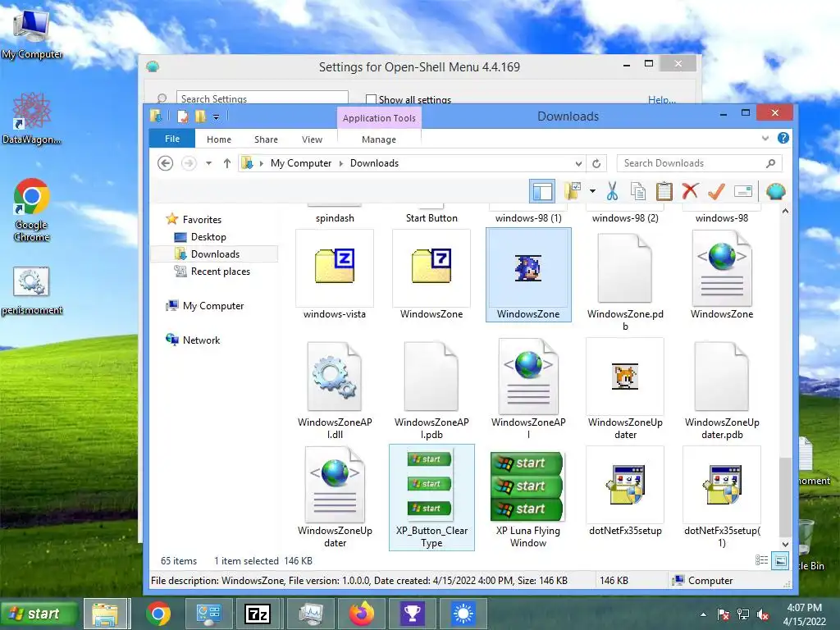Click the red X Delete toolbar icon

coord(690,190)
